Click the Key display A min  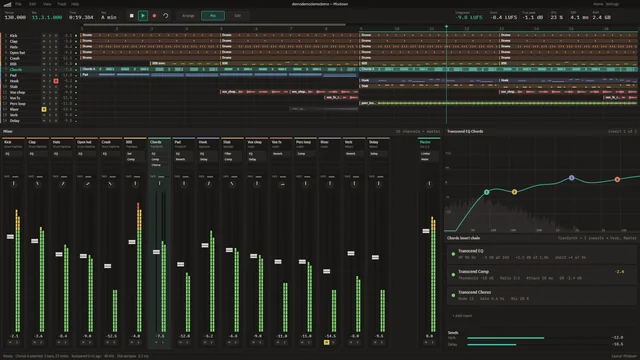109,18
